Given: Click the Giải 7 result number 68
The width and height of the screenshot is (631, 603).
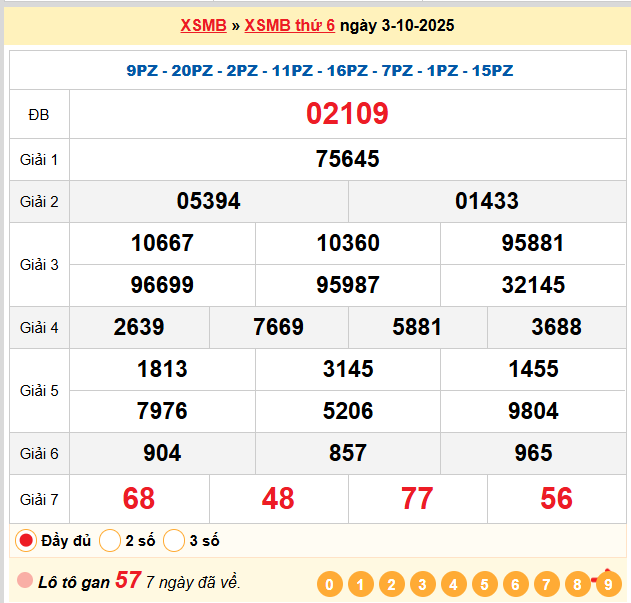Looking at the screenshot, I should (x=139, y=498).
